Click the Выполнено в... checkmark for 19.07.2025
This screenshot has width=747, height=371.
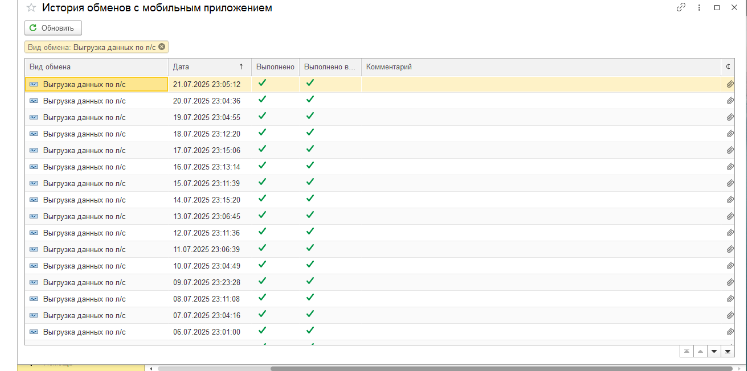coord(310,116)
